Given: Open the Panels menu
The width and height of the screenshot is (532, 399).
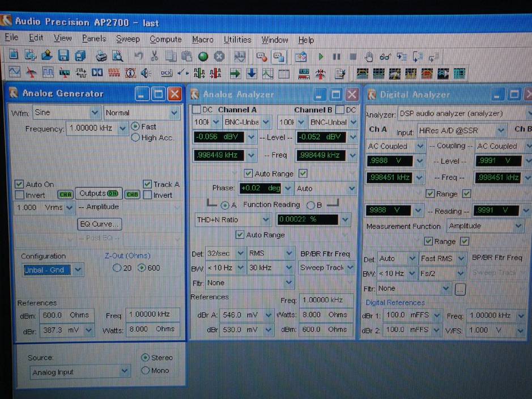Looking at the screenshot, I should tap(94, 39).
